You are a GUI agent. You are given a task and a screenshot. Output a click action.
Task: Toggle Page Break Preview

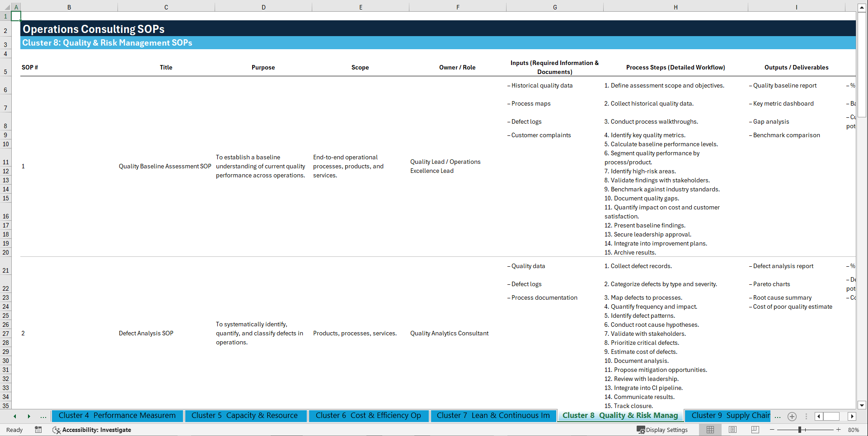[x=755, y=430]
